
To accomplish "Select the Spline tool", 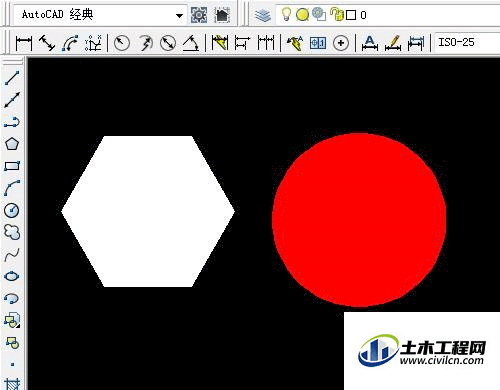I will (12, 255).
